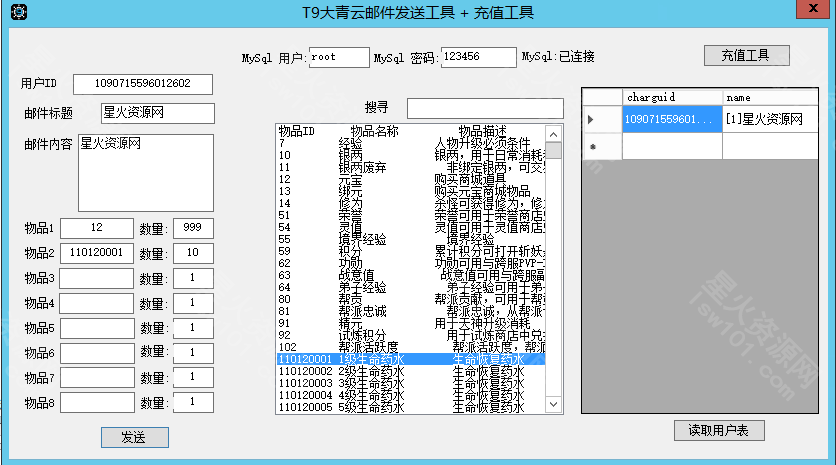Select item 14 修为 in list

pyautogui.click(x=411, y=203)
